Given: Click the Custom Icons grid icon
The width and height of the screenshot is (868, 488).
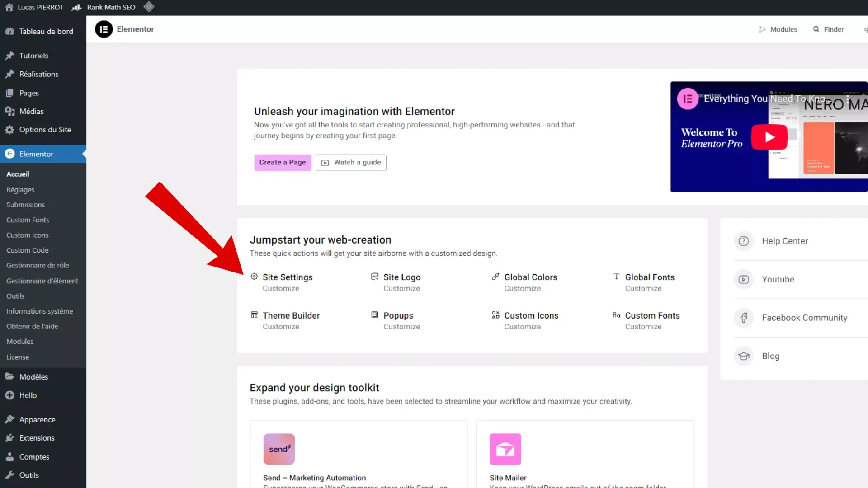Looking at the screenshot, I should point(495,315).
